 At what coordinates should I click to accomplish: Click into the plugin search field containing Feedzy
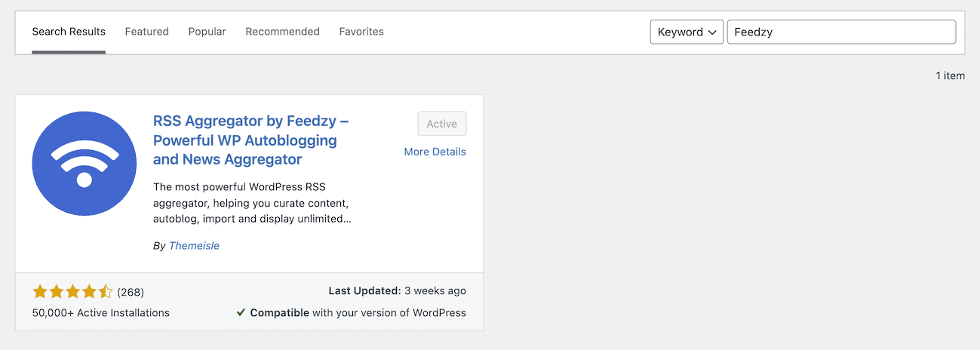point(841,32)
